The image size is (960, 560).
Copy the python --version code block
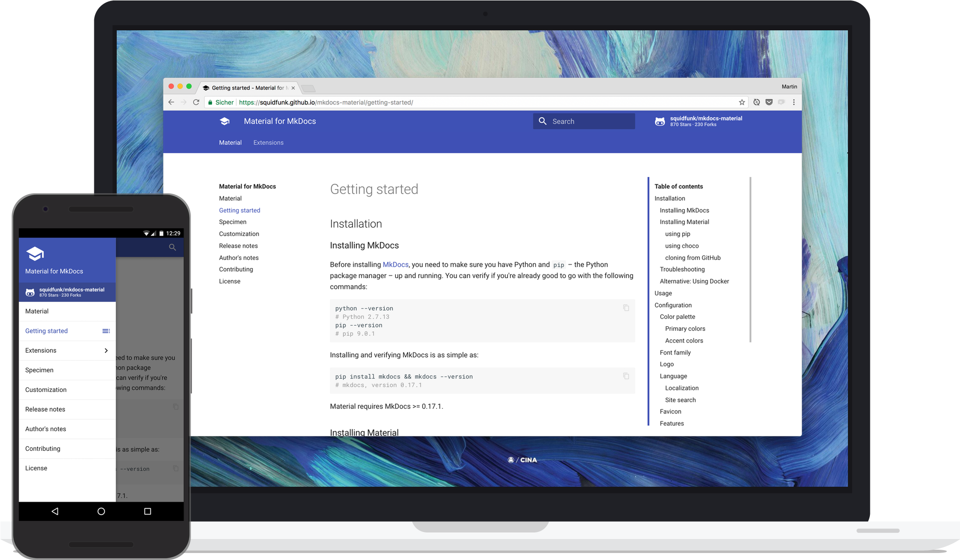pyautogui.click(x=625, y=308)
